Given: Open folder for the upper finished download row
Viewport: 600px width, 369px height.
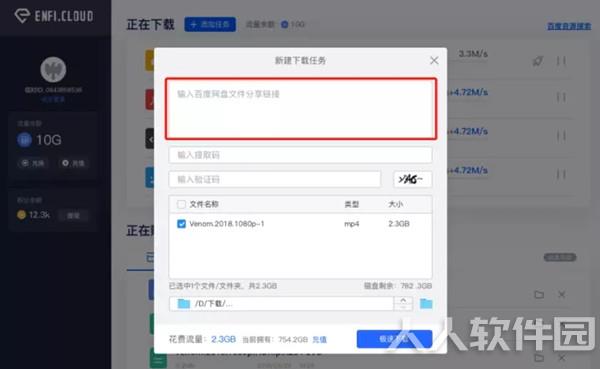Looking at the screenshot, I should tap(539, 295).
